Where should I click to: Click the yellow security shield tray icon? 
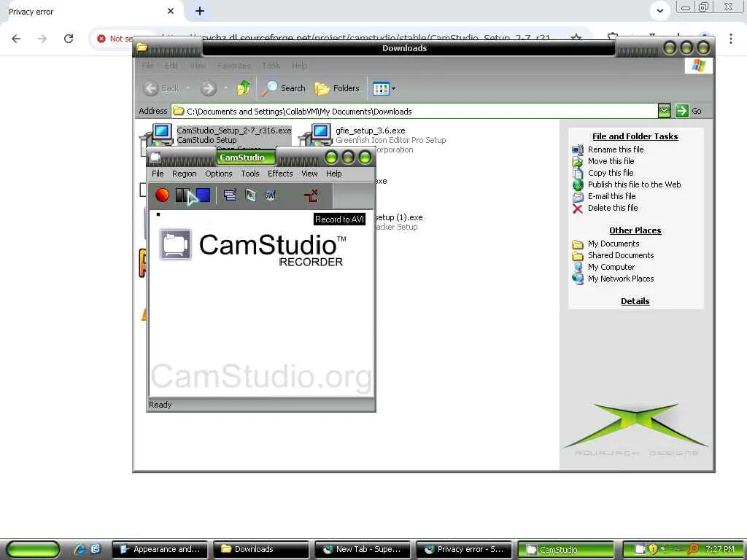click(x=653, y=549)
